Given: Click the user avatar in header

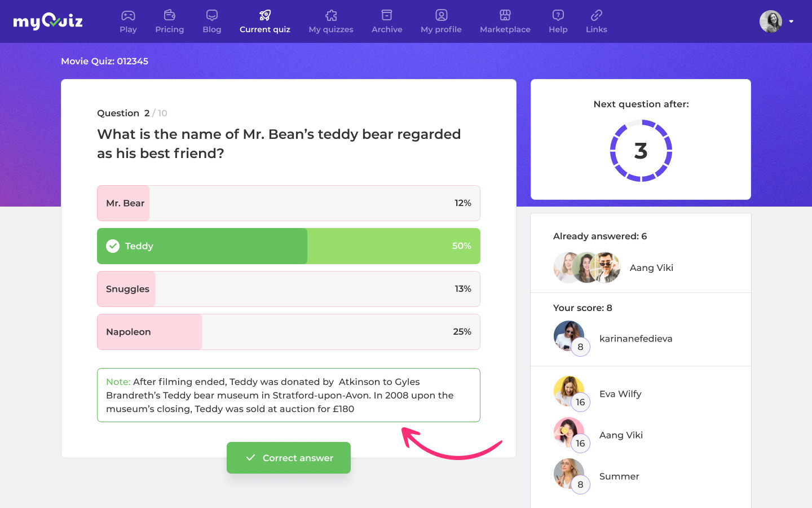Looking at the screenshot, I should coord(771,21).
